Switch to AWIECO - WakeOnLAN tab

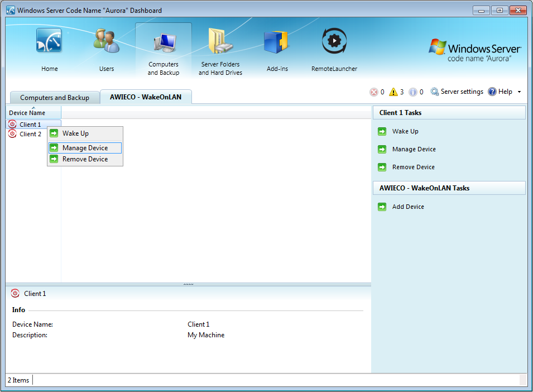[x=146, y=97]
